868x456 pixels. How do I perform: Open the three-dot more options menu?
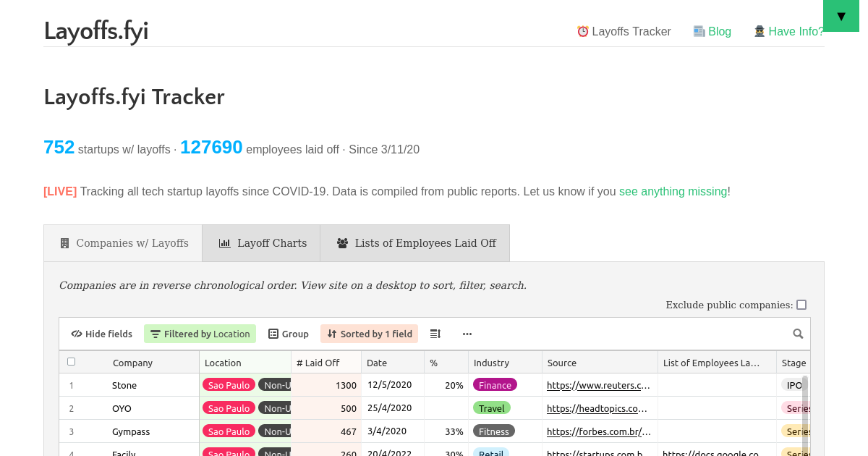[x=467, y=334]
